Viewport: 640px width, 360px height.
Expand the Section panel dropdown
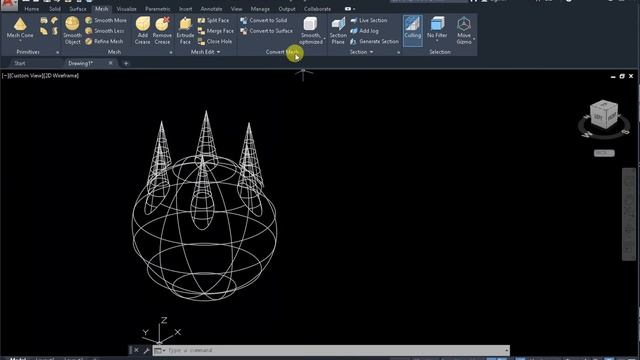tap(371, 52)
